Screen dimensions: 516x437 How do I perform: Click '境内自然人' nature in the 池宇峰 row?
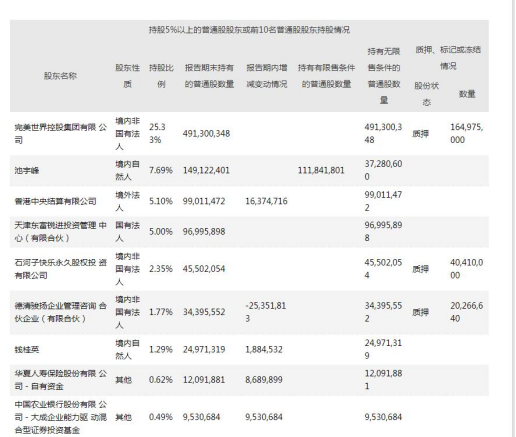tap(127, 171)
